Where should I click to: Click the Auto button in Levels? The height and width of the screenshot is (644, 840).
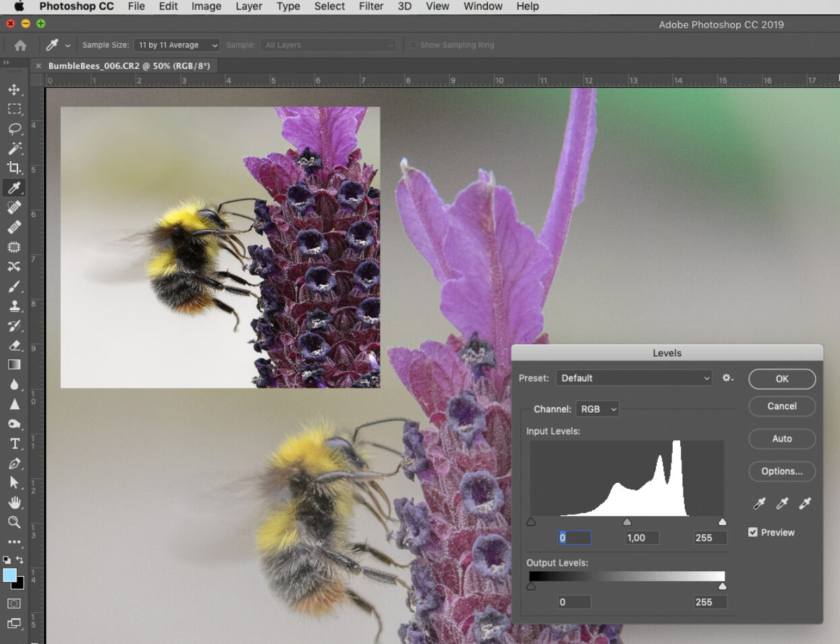(781, 439)
